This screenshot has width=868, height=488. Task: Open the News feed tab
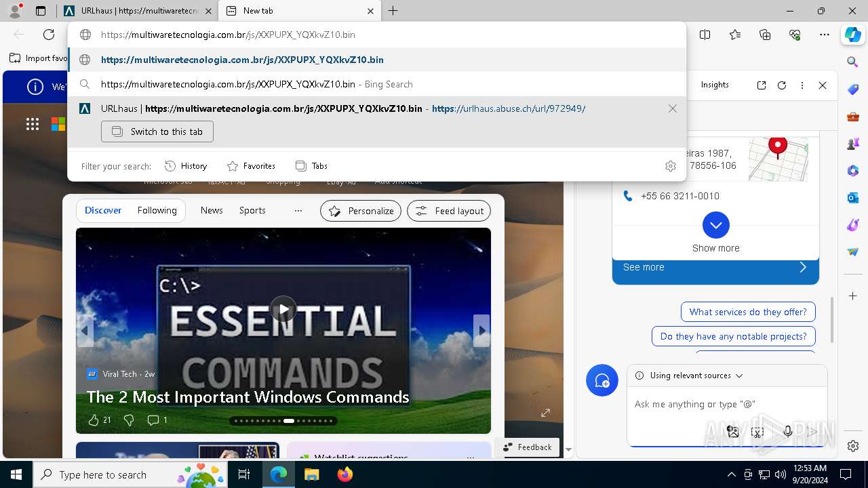pyautogui.click(x=212, y=210)
